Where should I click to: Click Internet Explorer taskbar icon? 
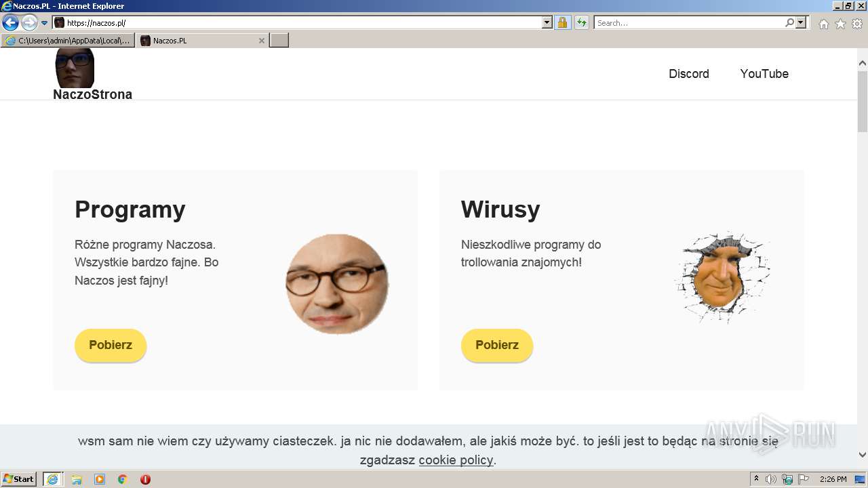click(52, 479)
